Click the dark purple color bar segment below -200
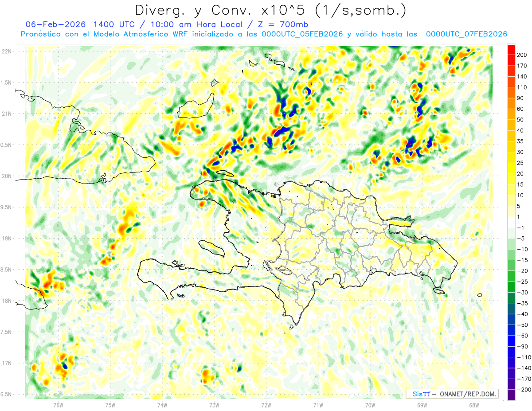Screen dimensions: 532x411 tap(511, 395)
